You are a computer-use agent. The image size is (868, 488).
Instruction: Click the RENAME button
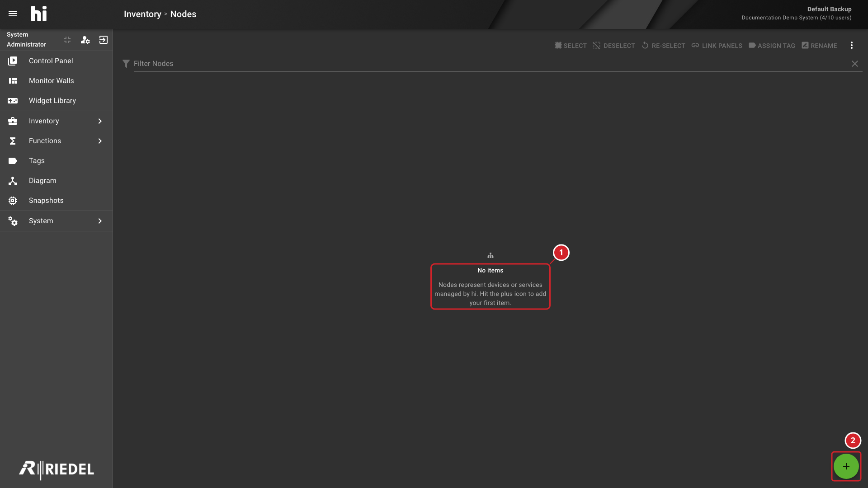[x=819, y=46]
